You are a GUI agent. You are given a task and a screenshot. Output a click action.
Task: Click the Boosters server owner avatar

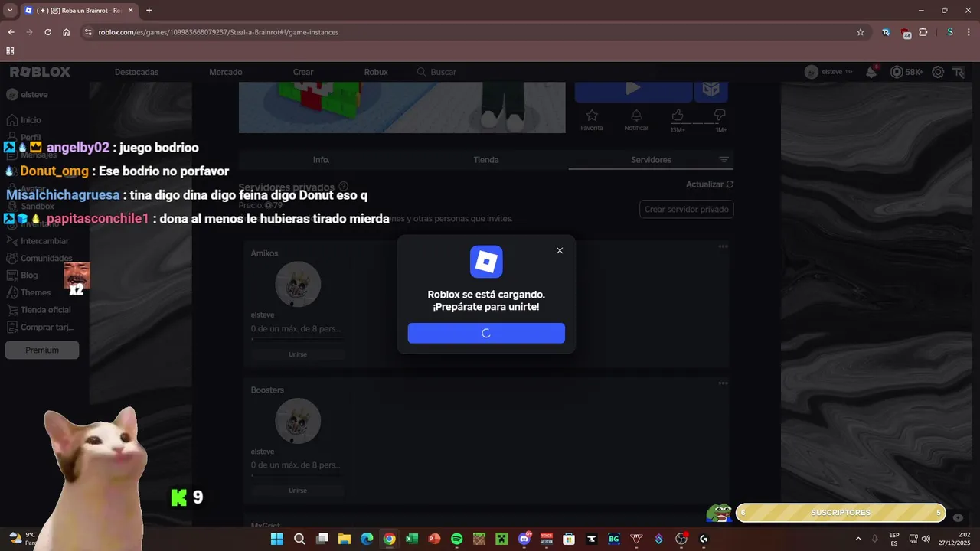[x=298, y=421]
